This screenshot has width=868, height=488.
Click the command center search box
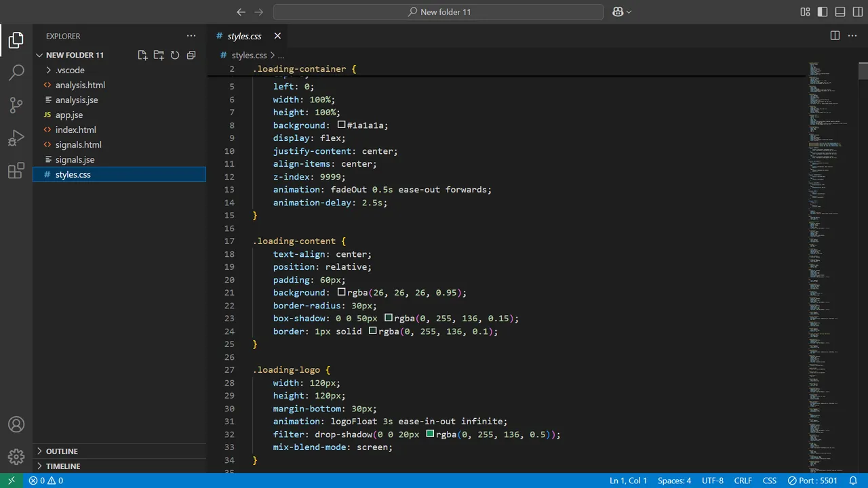click(438, 12)
